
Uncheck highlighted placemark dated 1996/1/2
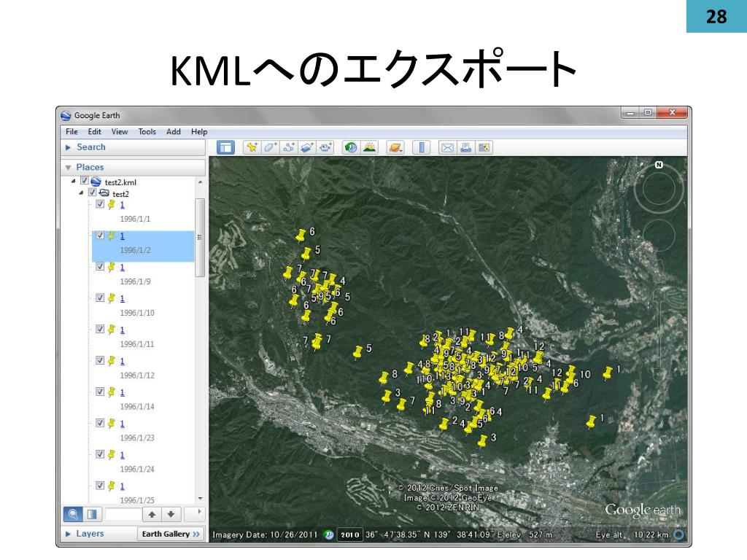[100, 236]
